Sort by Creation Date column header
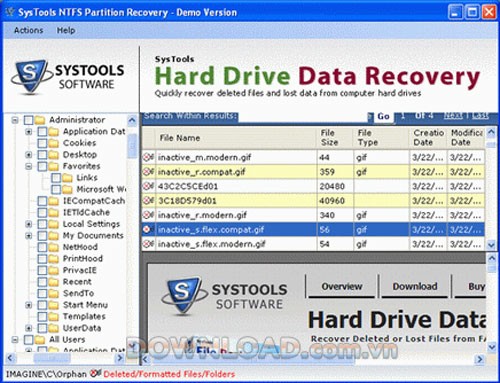 click(428, 138)
